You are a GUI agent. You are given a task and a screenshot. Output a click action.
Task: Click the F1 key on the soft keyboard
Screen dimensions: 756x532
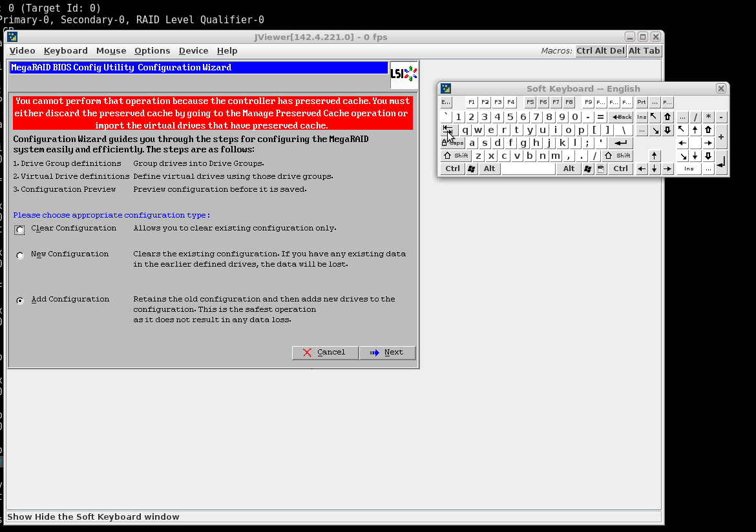[472, 102]
